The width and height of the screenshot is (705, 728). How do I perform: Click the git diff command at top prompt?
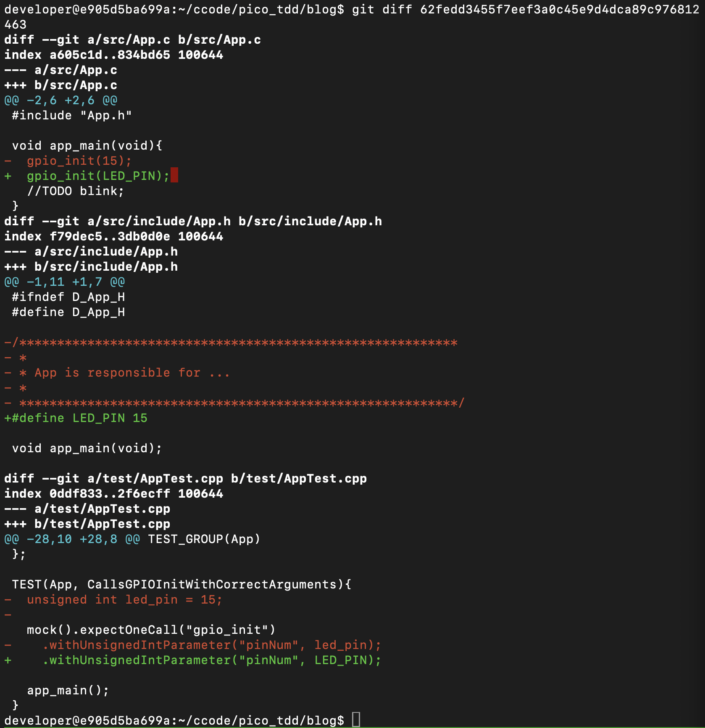coord(526,10)
